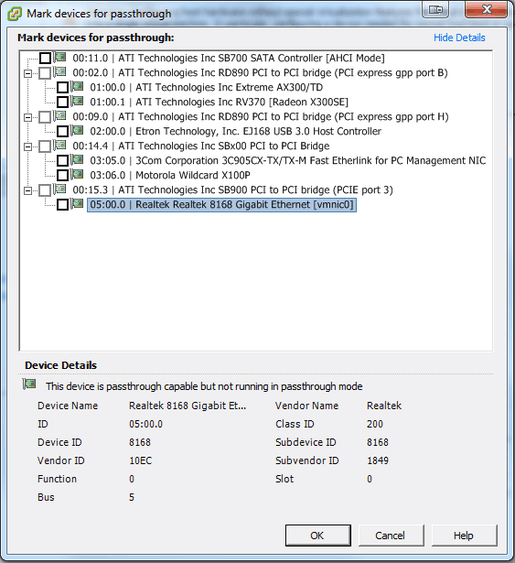Click PCI device icon for SB700 SATA Controller

tap(60, 57)
